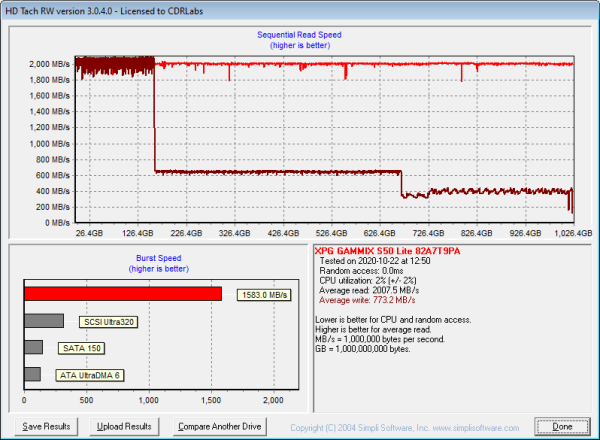
Task: Click the Upload Results button
Action: click(124, 427)
